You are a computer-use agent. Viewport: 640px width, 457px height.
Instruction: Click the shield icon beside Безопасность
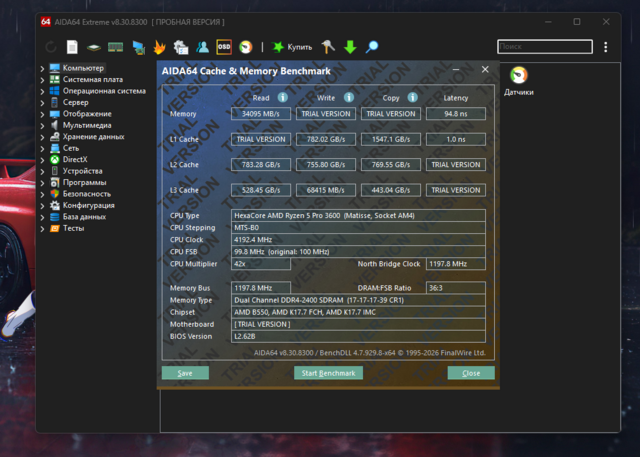pyautogui.click(x=55, y=194)
